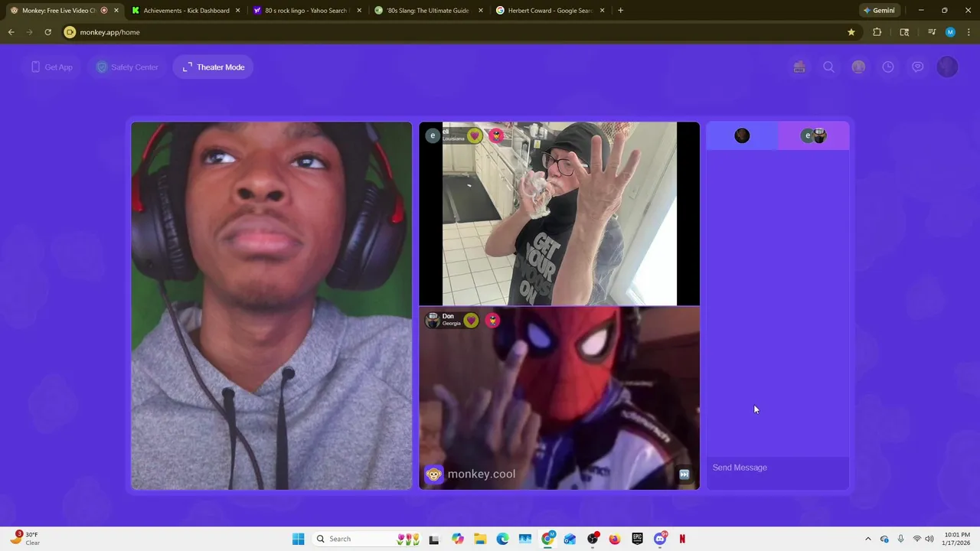This screenshot has width=980, height=551.
Task: Open Netflix from the taskbar
Action: coord(682,539)
